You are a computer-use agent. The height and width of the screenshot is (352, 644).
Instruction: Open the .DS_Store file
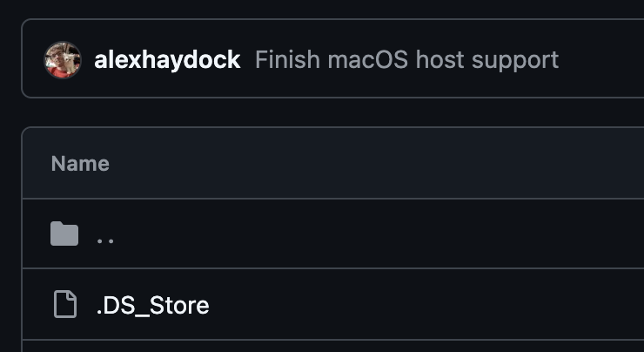(152, 306)
